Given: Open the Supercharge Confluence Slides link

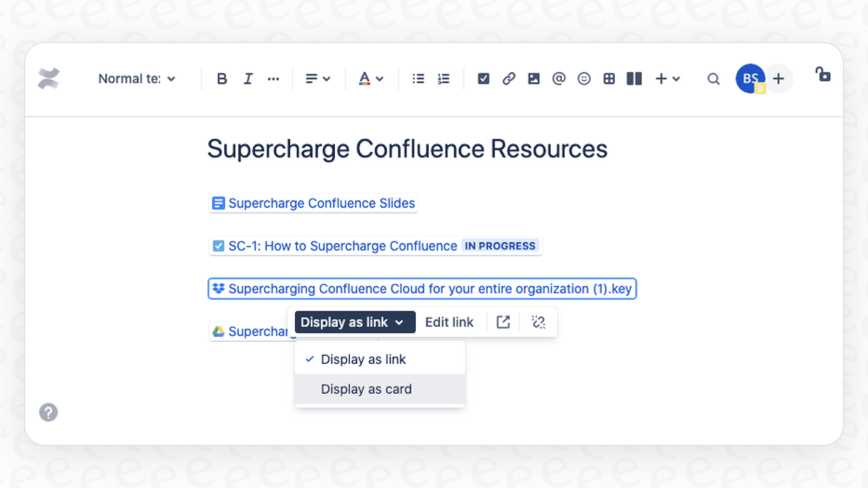Looking at the screenshot, I should [321, 203].
